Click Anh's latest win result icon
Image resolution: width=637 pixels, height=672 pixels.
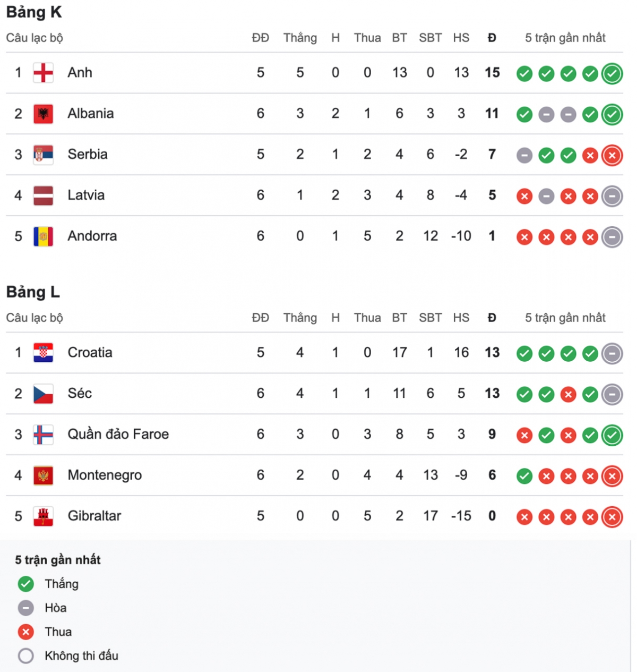click(612, 73)
